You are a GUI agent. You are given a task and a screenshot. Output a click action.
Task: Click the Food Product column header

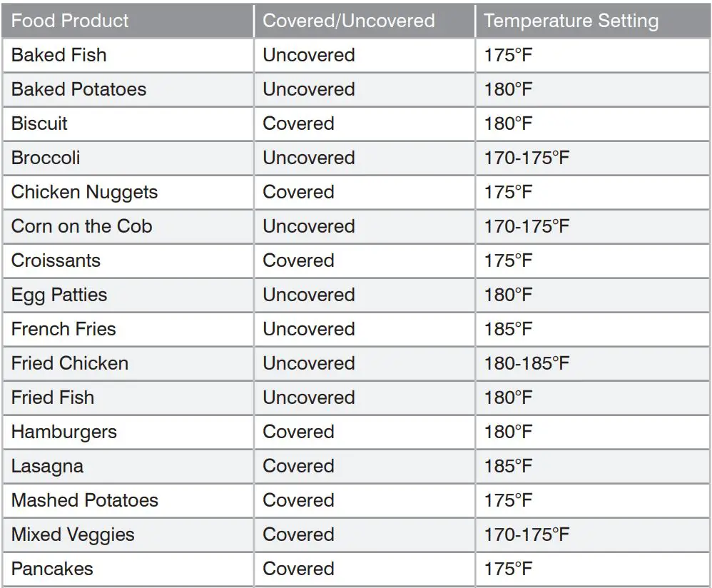coord(70,20)
